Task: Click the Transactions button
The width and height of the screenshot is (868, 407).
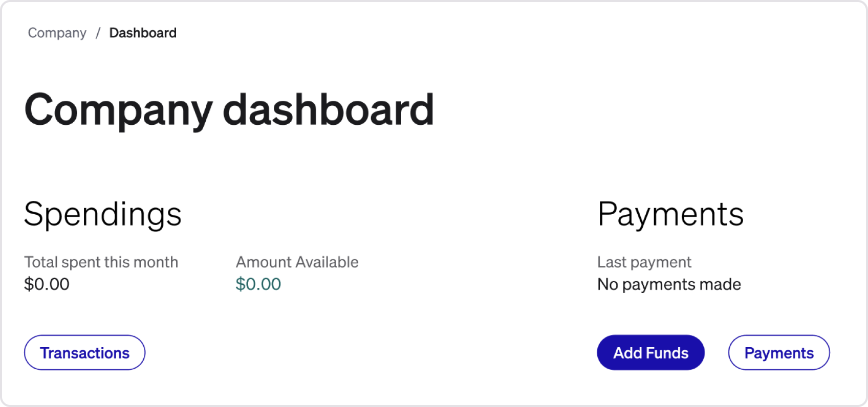Action: [x=84, y=353]
